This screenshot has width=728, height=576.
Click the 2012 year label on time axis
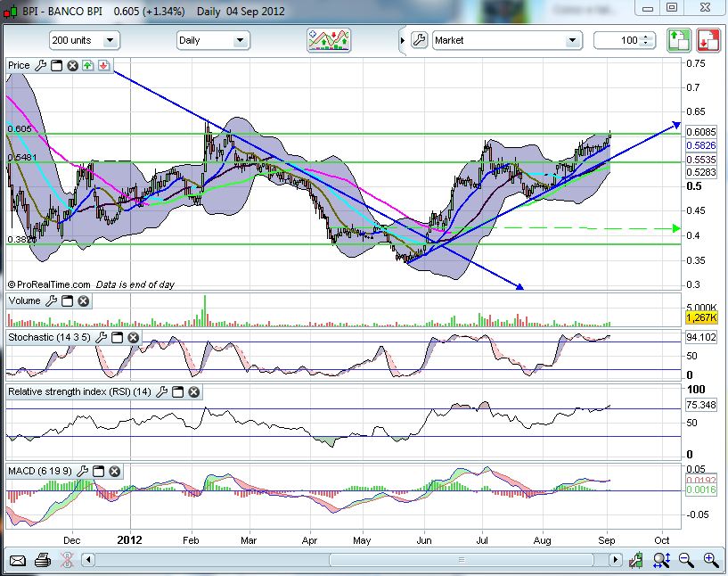tap(129, 540)
